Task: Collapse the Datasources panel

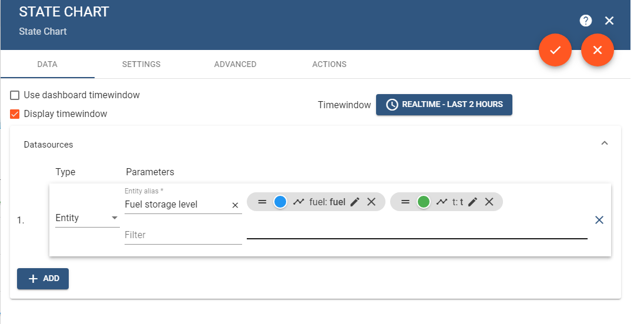Action: pyautogui.click(x=604, y=143)
